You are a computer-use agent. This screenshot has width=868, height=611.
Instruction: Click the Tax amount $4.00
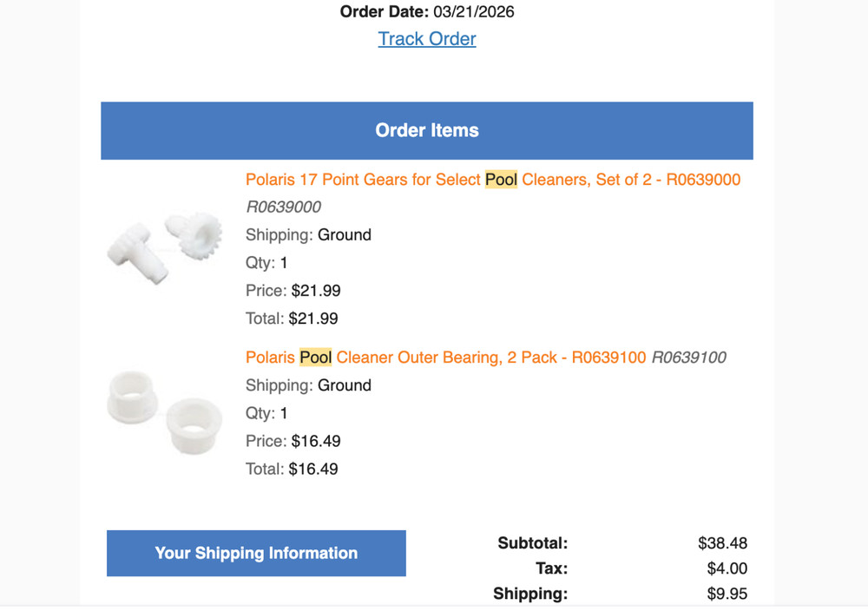(727, 569)
